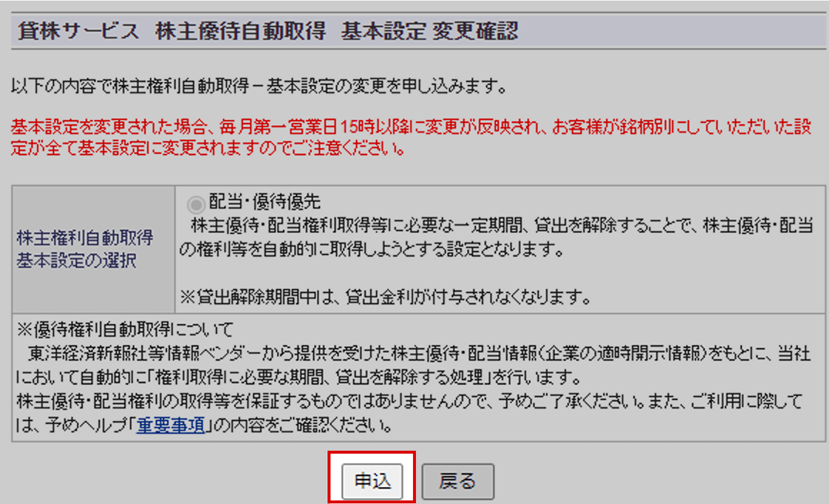Click the 株主権利自動取得 基本設定の選択 label cell
This screenshot has height=504, width=829.
(x=93, y=249)
